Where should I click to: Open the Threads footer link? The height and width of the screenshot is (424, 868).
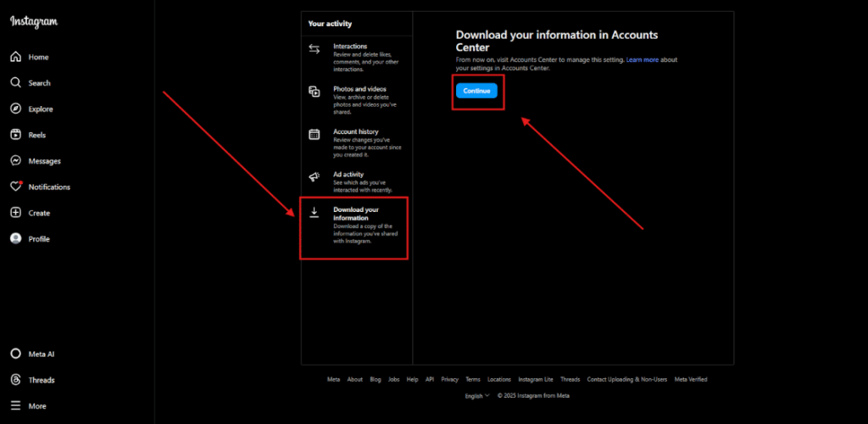click(x=570, y=380)
